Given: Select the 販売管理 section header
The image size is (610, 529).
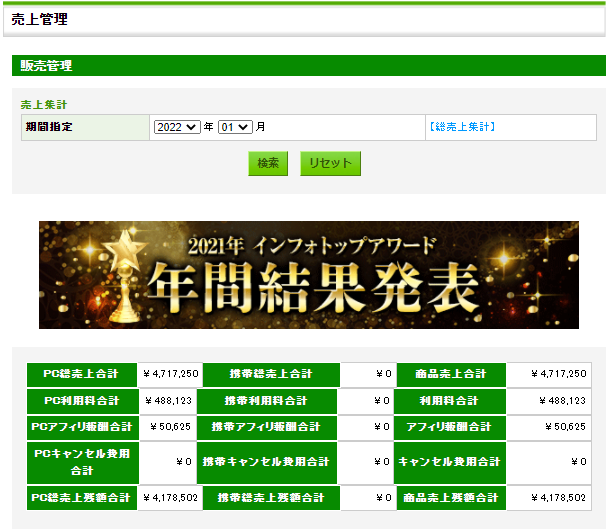Looking at the screenshot, I should (x=47, y=66).
